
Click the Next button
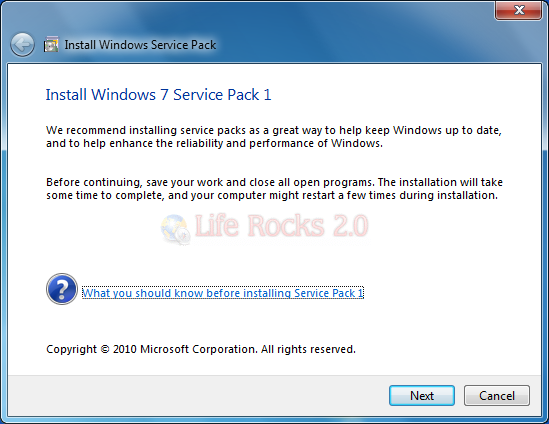(x=422, y=396)
